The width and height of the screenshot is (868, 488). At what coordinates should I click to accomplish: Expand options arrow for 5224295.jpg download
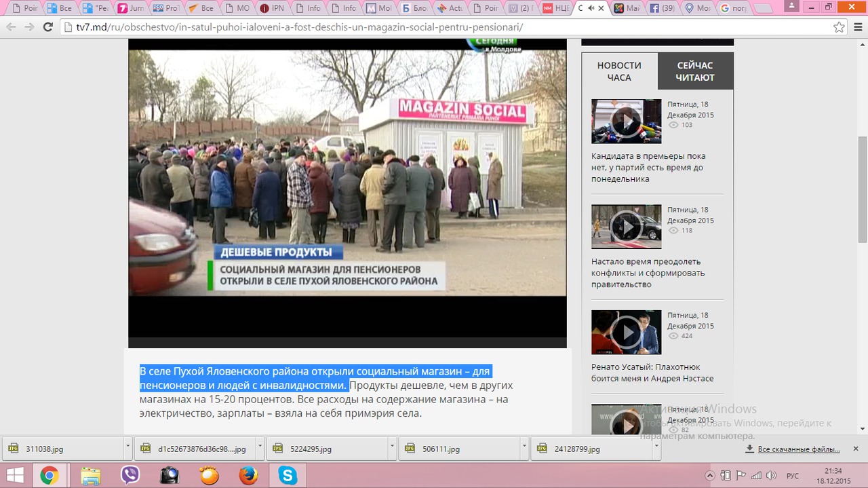pyautogui.click(x=392, y=449)
